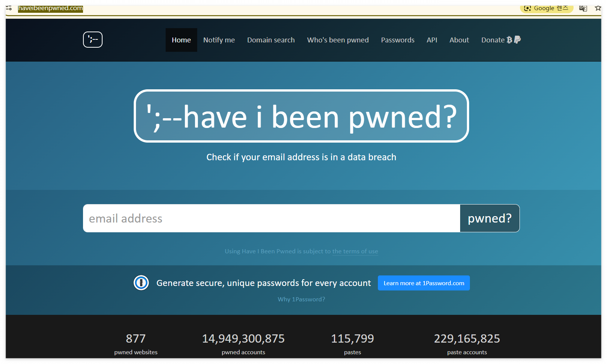
Task: Open the Passwords page
Action: point(398,40)
